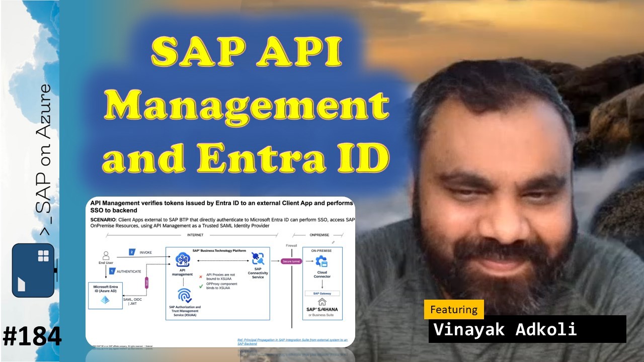644x362 pixels.
Task: Click the API management cloud icon
Action: [x=182, y=260]
